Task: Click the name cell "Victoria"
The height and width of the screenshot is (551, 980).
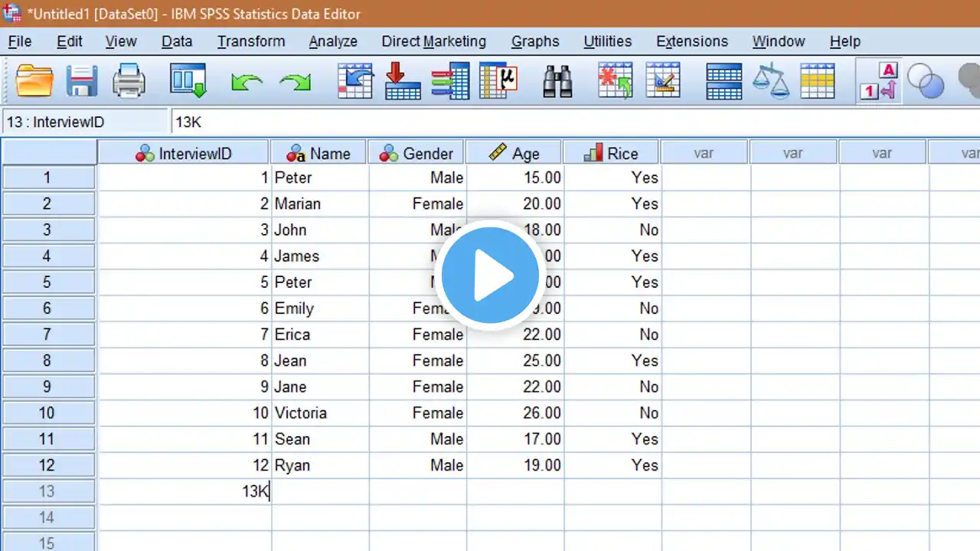Action: click(x=301, y=413)
